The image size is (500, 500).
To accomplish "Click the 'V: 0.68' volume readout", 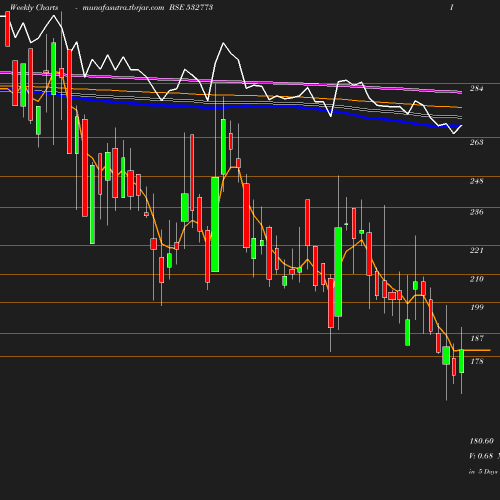I will [x=481, y=456].
